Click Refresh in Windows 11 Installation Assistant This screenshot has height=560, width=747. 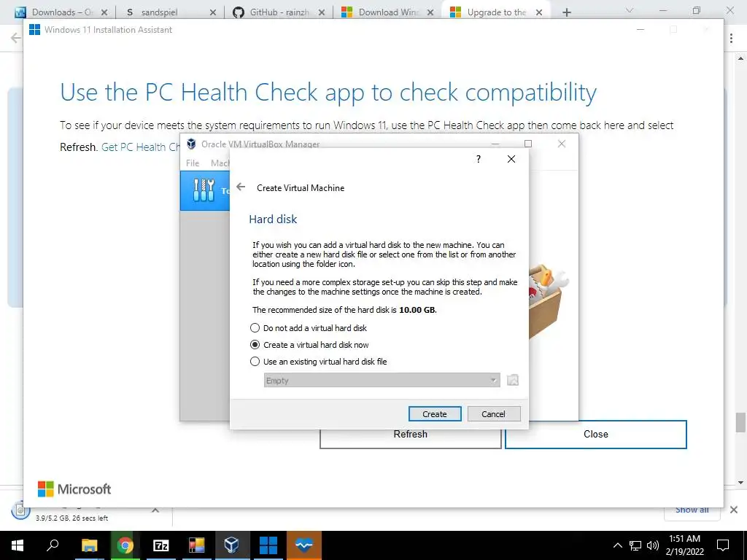click(x=410, y=435)
